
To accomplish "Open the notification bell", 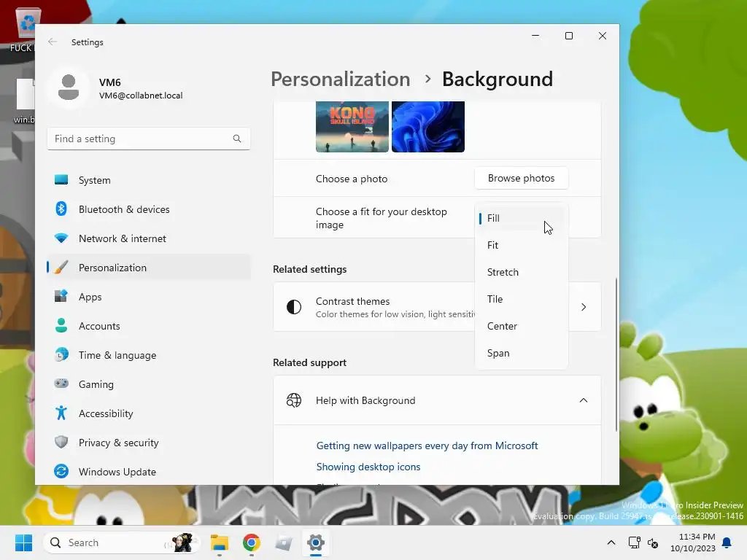I will [727, 542].
